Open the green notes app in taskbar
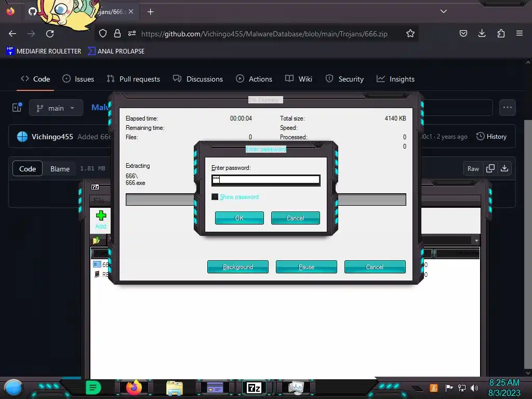The image size is (532, 399). click(x=94, y=388)
